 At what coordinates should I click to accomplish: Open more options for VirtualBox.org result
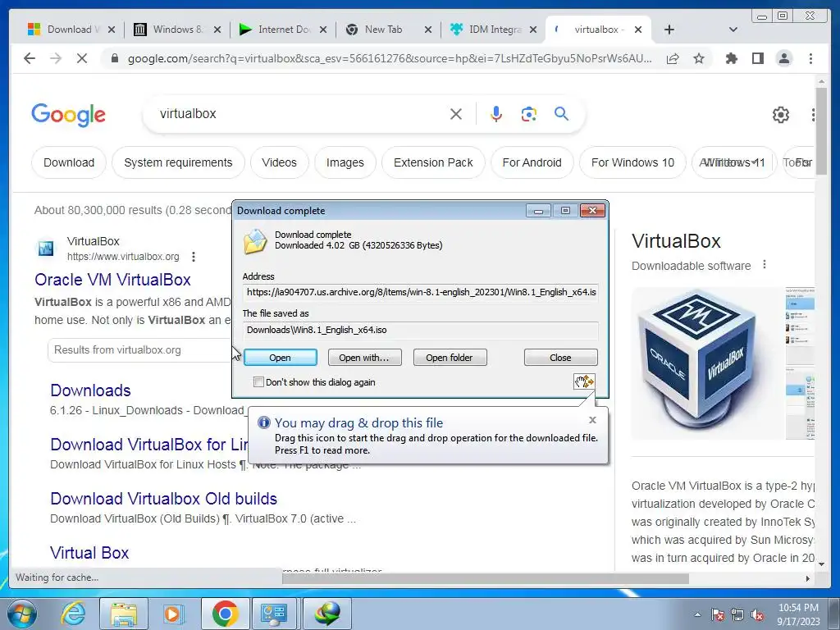pos(194,257)
